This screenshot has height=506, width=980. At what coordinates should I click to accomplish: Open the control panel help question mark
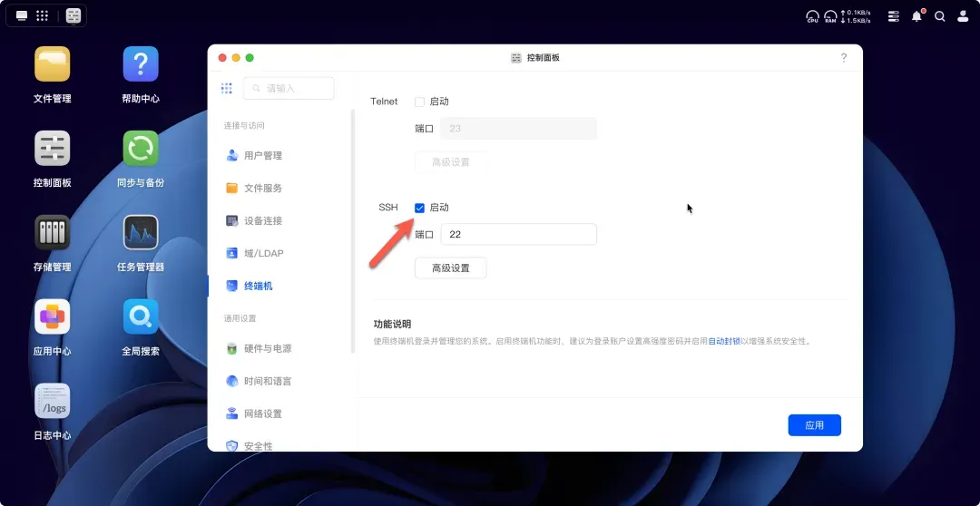(x=844, y=57)
